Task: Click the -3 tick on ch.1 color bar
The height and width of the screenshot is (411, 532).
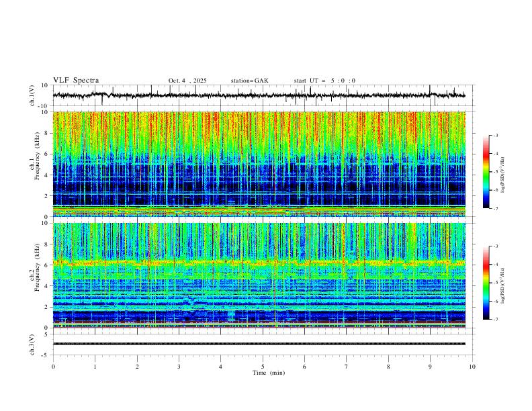Action: coord(495,135)
